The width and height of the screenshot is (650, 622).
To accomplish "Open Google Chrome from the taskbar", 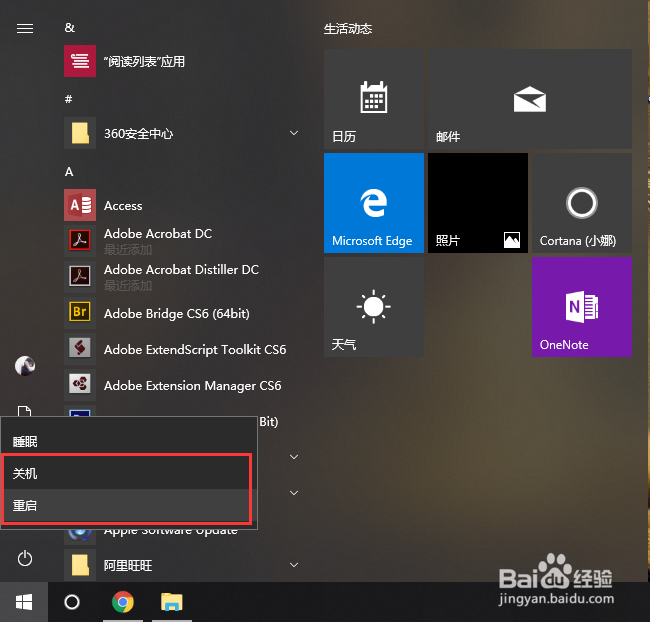I will click(123, 602).
